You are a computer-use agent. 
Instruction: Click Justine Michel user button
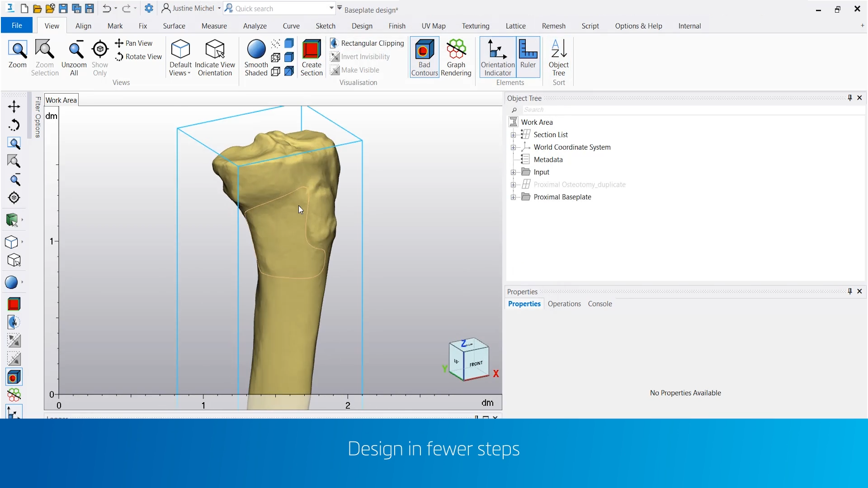click(x=191, y=8)
